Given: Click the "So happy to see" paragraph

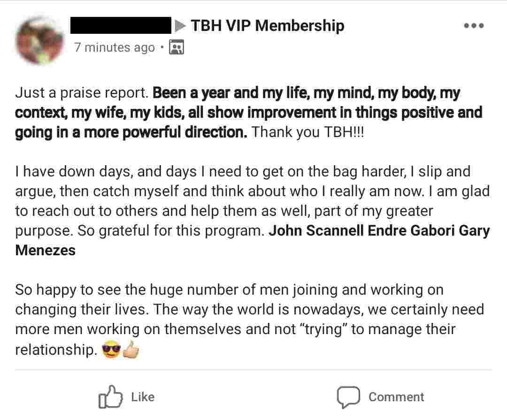Looking at the screenshot, I should [x=249, y=310].
